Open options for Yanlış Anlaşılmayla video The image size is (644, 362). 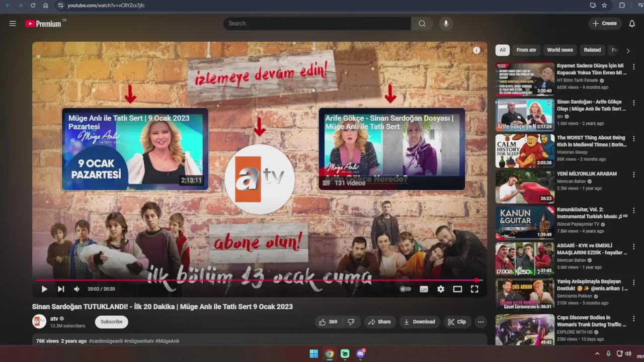634,283
